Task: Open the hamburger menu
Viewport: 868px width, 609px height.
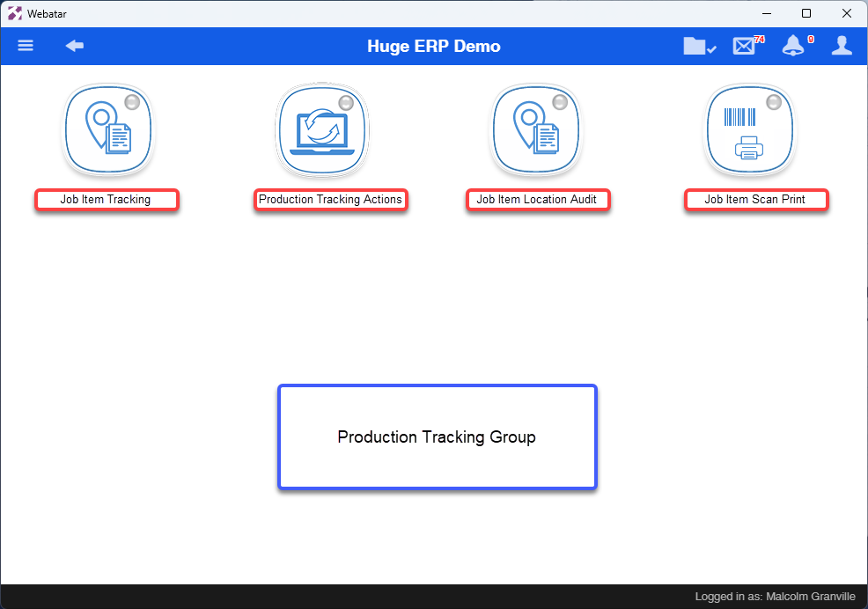Action: click(x=26, y=46)
